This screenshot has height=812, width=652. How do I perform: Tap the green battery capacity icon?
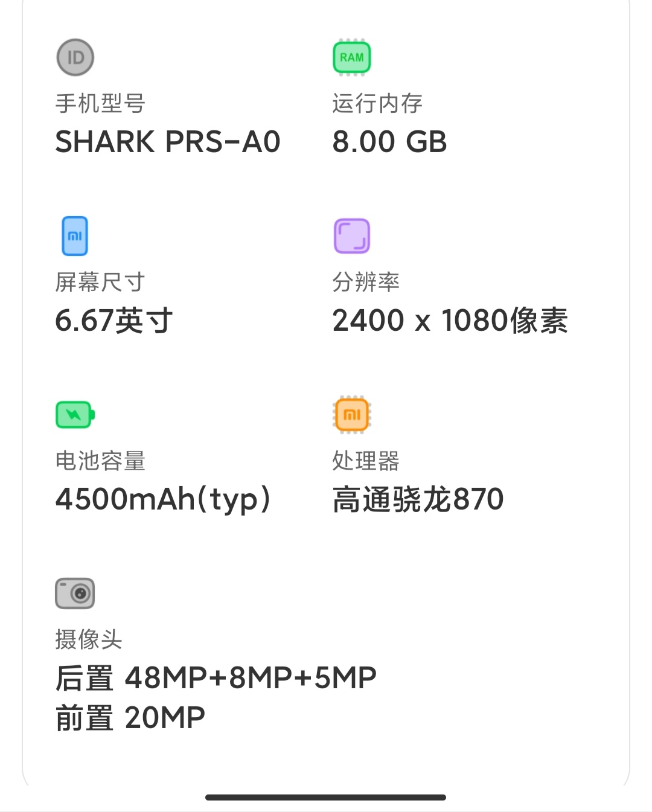75,415
